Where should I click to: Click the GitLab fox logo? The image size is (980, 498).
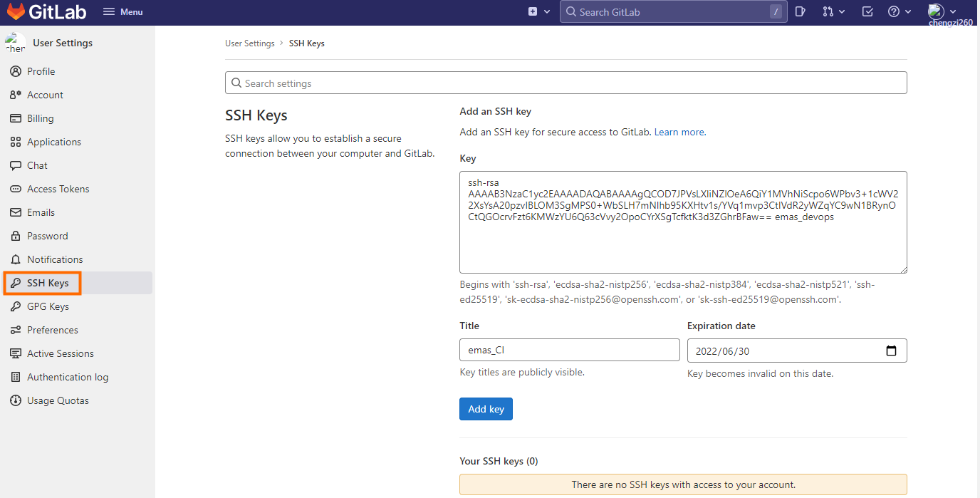(15, 11)
